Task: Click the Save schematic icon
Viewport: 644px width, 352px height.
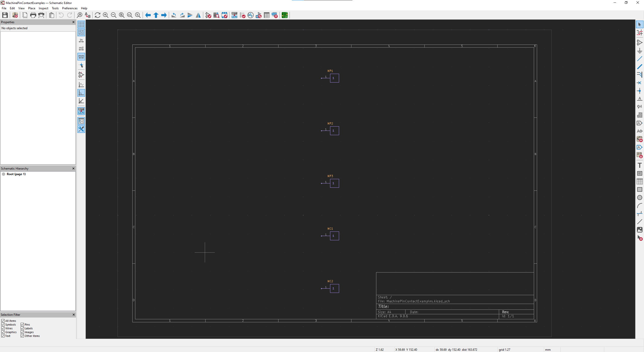Action: click(5, 15)
